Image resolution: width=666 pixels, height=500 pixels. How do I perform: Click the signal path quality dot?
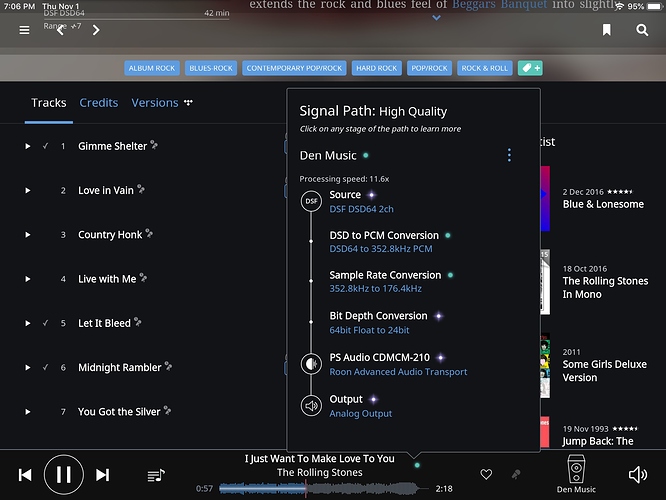[x=417, y=465]
